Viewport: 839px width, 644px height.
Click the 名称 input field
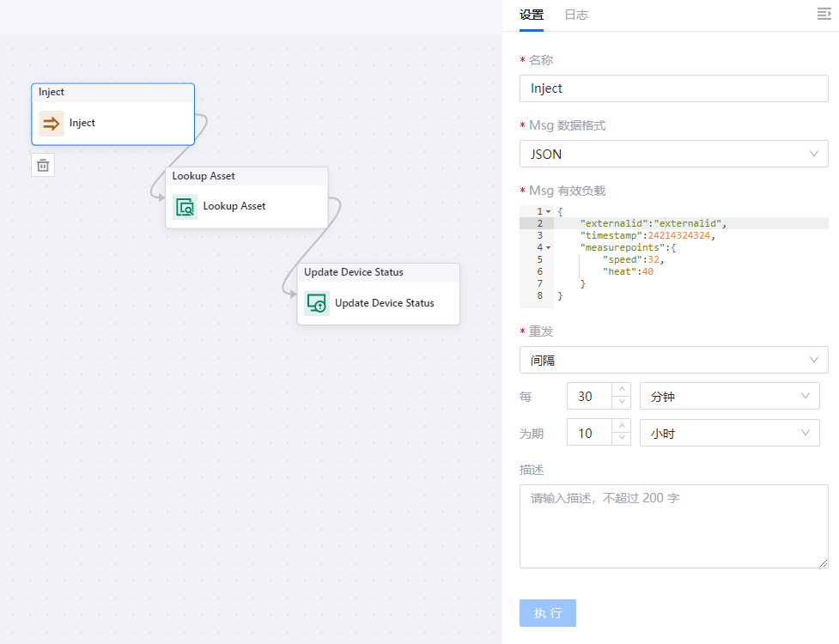tap(673, 88)
